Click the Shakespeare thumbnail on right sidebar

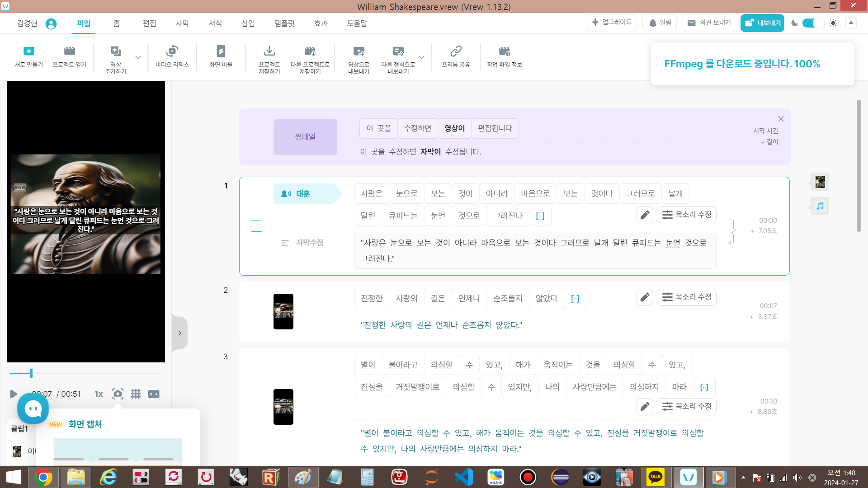820,182
